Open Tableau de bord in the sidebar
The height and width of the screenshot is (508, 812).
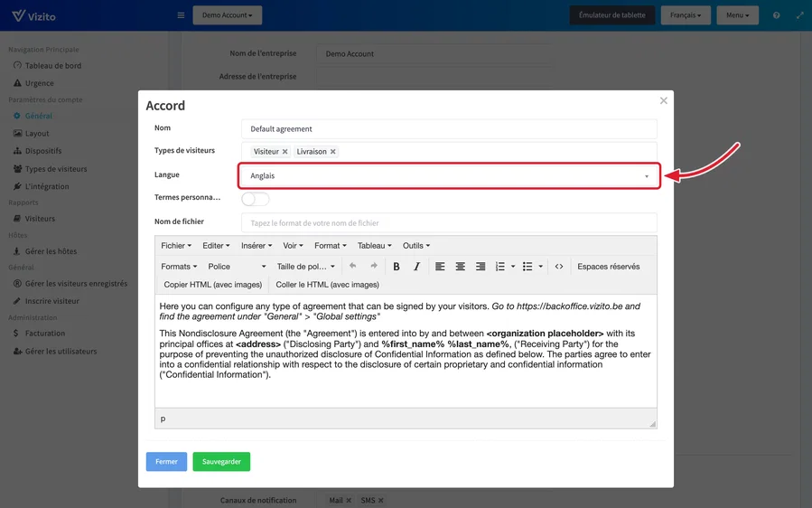47,66
